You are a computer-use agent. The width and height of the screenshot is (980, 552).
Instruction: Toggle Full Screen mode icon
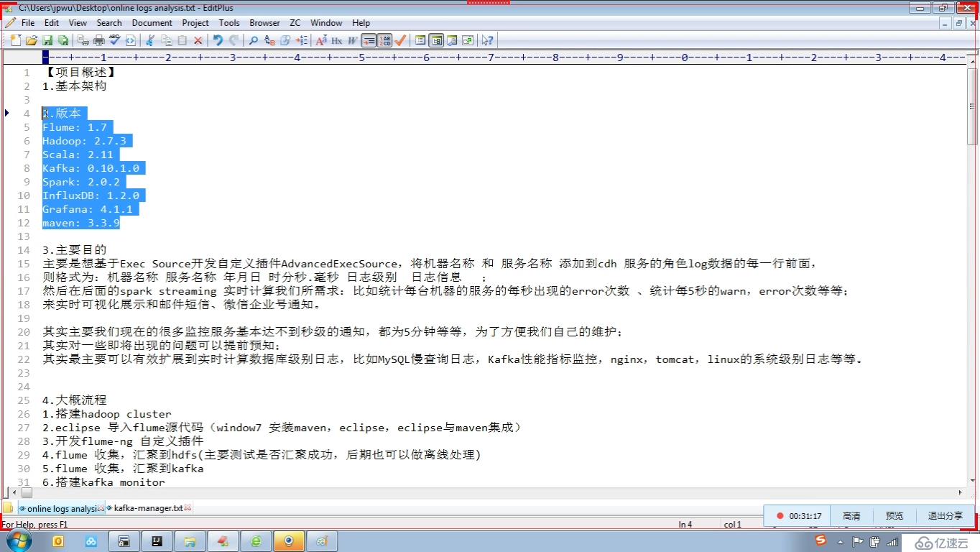(468, 40)
